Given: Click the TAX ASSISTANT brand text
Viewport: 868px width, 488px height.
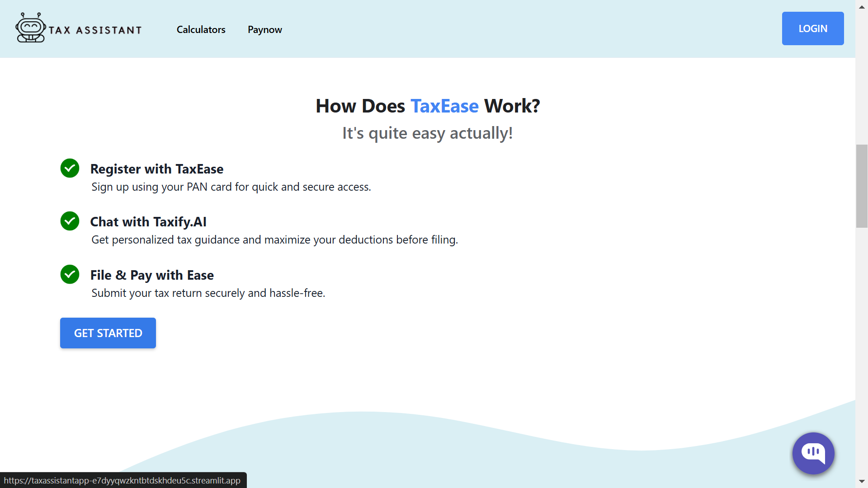Looking at the screenshot, I should [95, 30].
